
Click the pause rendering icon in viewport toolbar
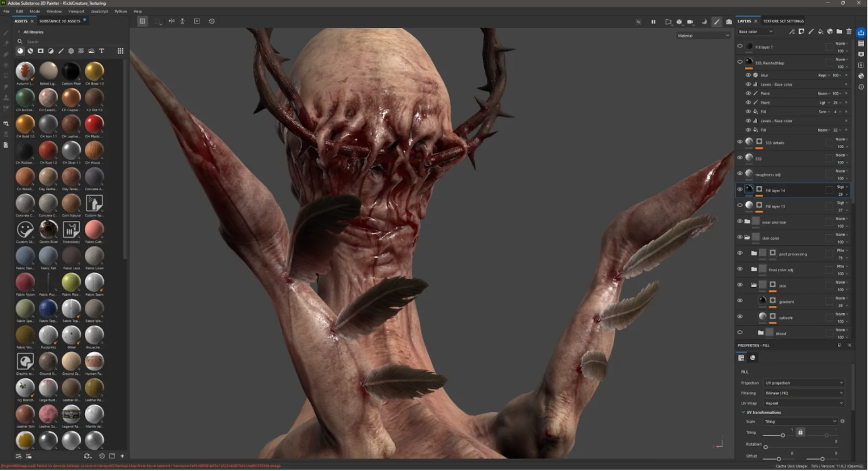(x=653, y=22)
